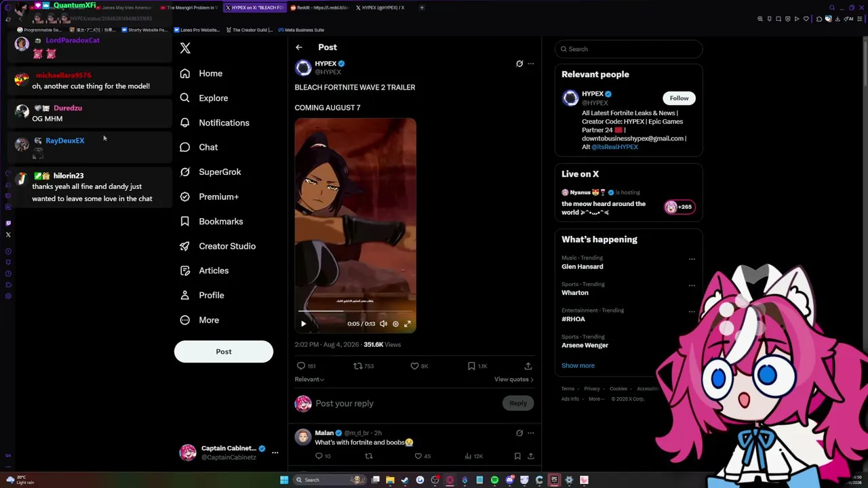This screenshot has width=868, height=488.
Task: Open options for Glen Hansard trend
Action: pos(692,259)
